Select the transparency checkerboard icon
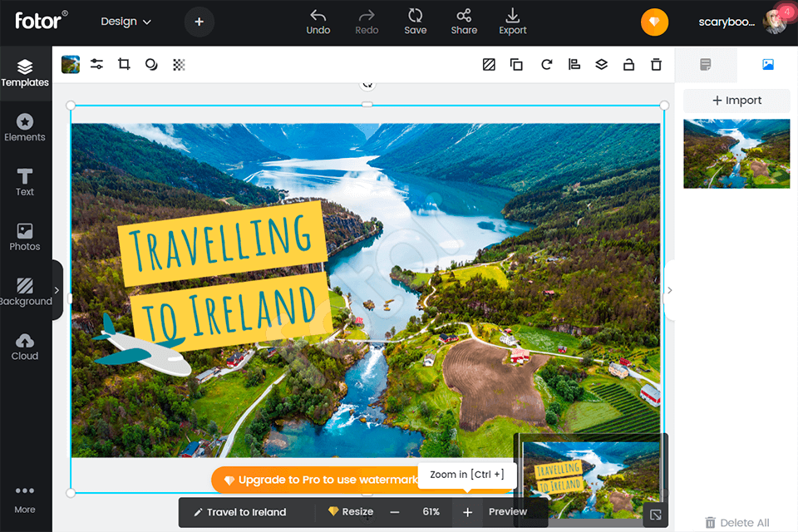The image size is (798, 532). (x=179, y=64)
